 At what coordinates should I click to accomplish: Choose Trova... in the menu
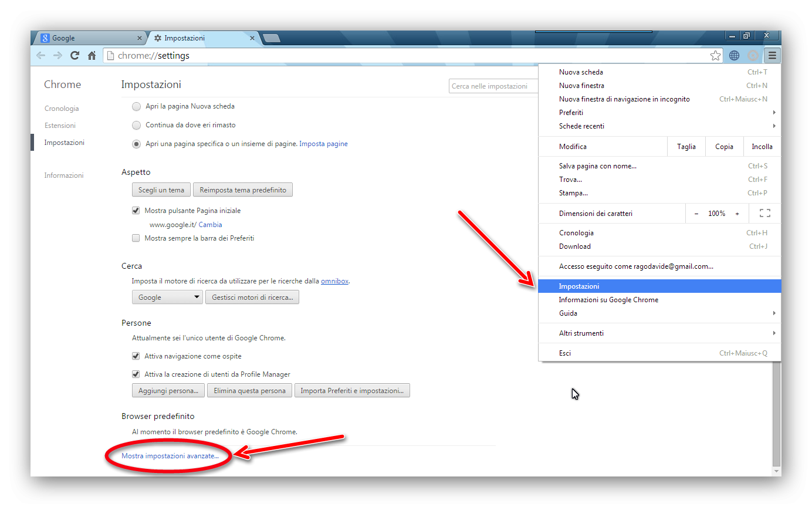(659, 180)
